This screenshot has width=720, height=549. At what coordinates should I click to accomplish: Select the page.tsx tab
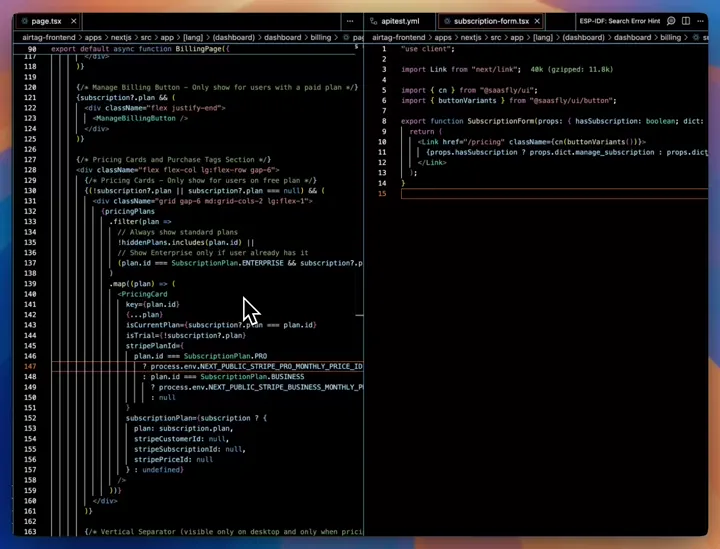(45, 21)
